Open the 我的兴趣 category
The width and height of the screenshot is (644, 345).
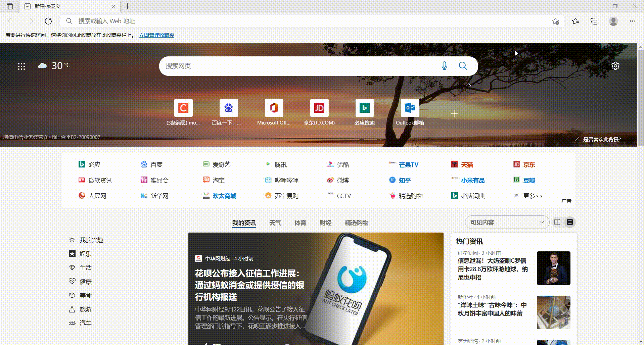click(86, 240)
